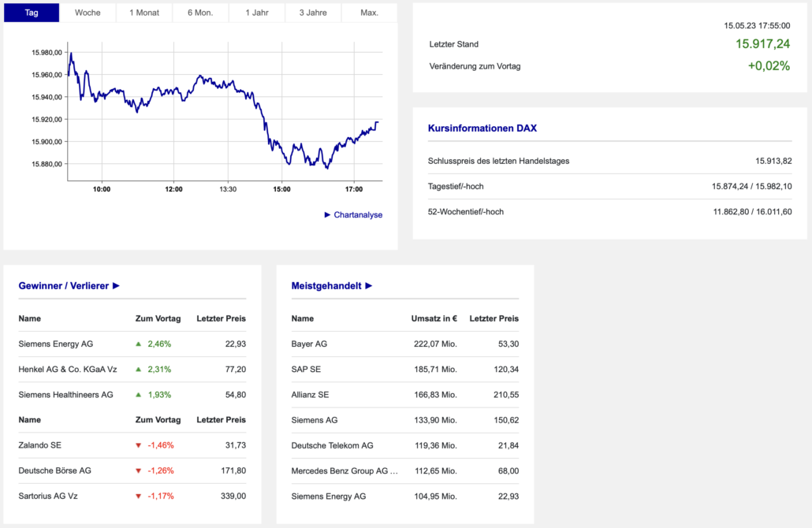Open Deutsche Telekom AG stock entry

tap(333, 445)
